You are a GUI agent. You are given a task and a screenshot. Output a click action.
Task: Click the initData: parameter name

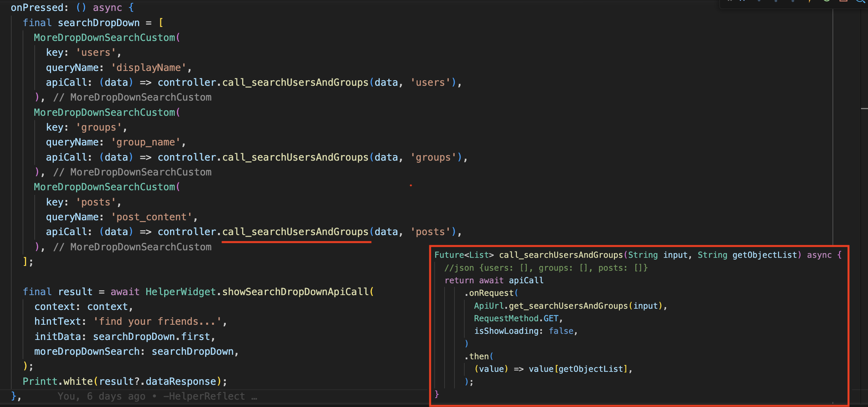(x=60, y=336)
